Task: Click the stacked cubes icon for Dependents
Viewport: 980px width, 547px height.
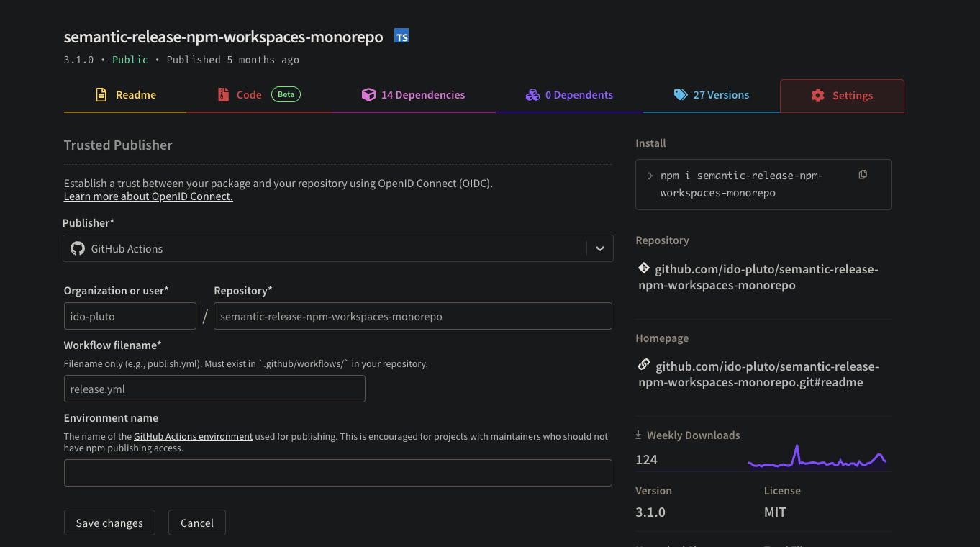Action: click(532, 94)
